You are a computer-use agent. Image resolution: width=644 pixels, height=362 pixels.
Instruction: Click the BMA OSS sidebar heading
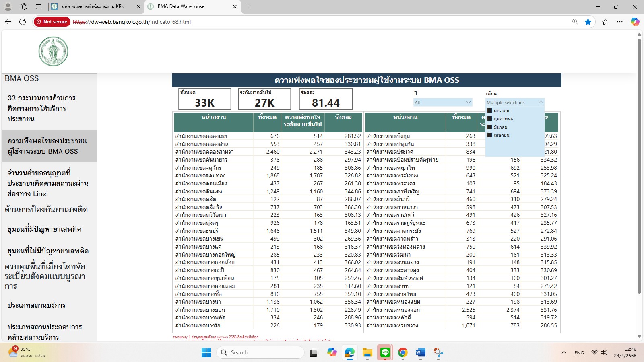(22, 78)
